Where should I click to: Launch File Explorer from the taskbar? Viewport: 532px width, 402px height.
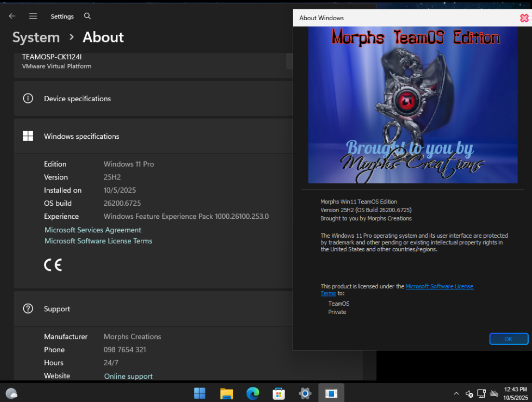tap(226, 393)
